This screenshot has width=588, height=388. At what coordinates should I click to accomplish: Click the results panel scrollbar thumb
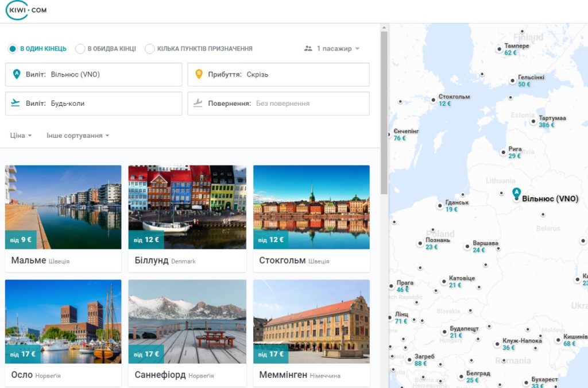click(384, 113)
